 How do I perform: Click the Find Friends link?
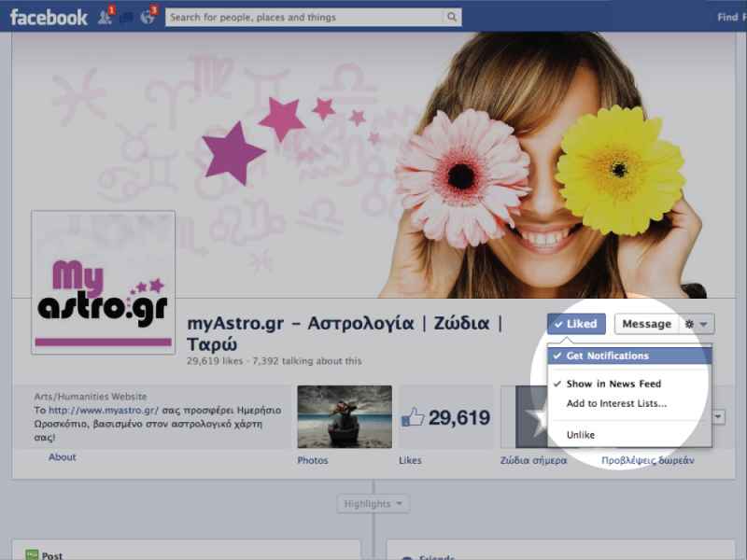[x=732, y=18]
